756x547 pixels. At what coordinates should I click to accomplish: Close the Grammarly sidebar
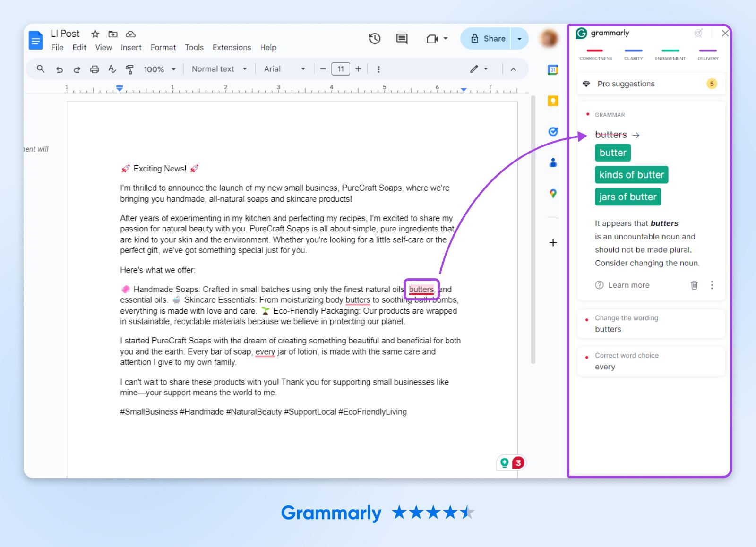click(x=725, y=33)
